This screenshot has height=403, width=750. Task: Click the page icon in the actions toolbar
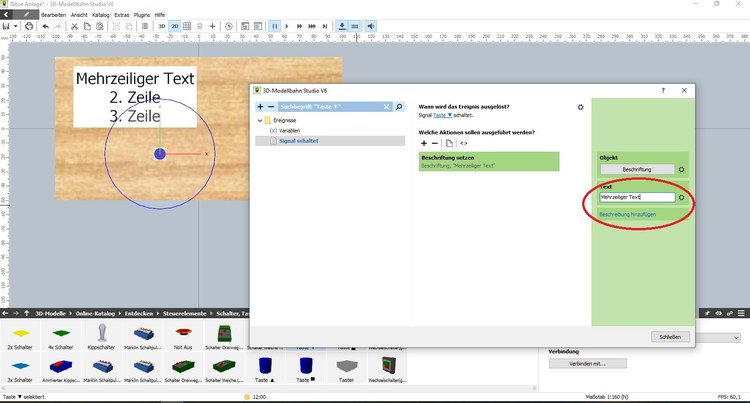[x=449, y=143]
